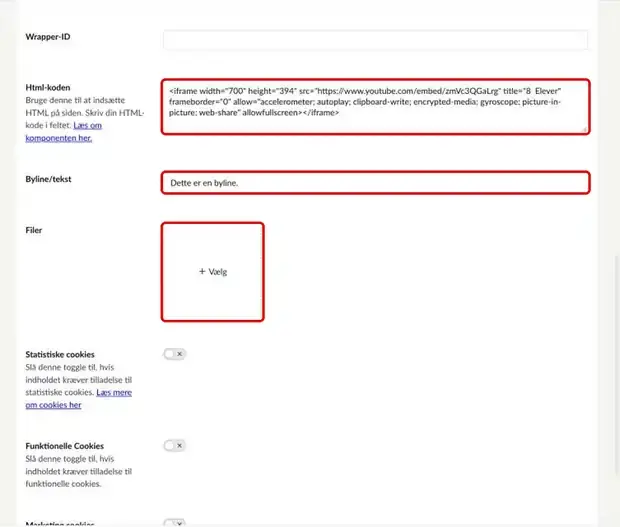The height and width of the screenshot is (527, 620).
Task: Click the '+ Vælg' file picker box
Action: tap(213, 272)
